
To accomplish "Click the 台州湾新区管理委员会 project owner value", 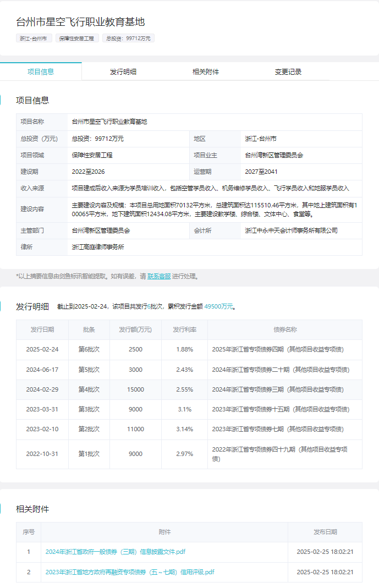I will 274,156.
